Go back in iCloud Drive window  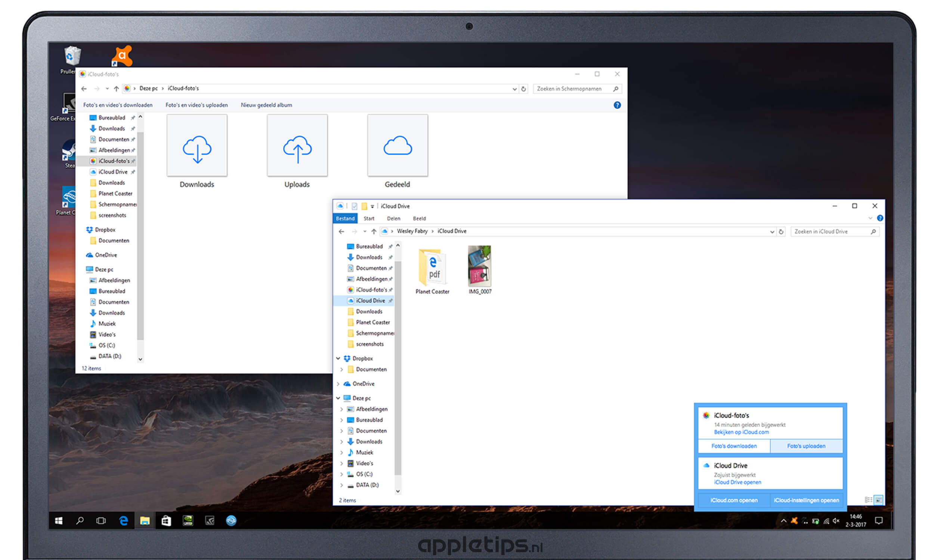pyautogui.click(x=341, y=231)
